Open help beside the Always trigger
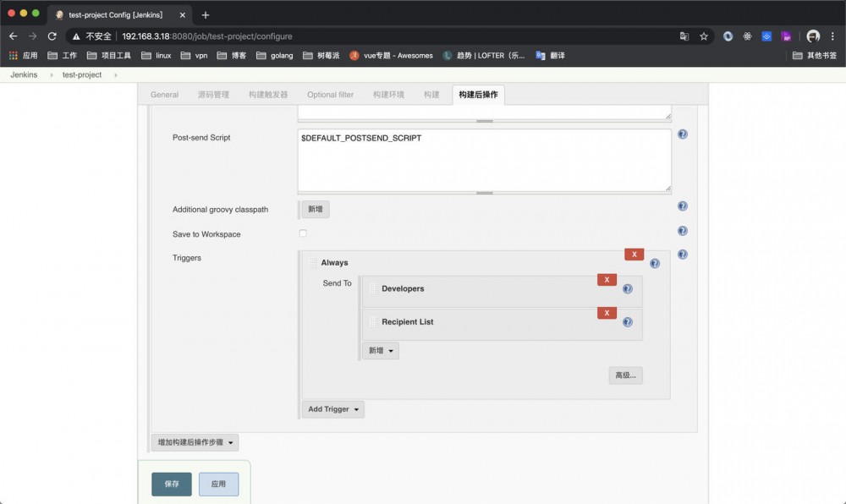The height and width of the screenshot is (504, 846). pyautogui.click(x=654, y=263)
